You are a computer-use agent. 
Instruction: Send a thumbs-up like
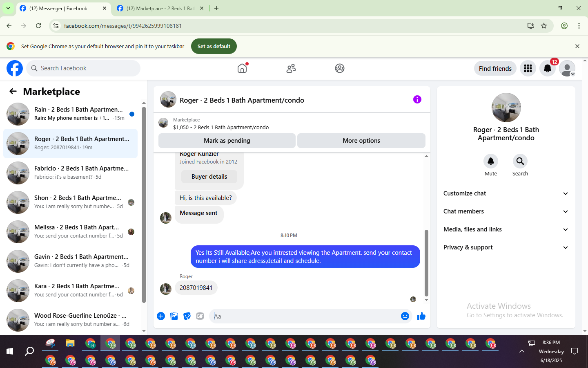(421, 316)
